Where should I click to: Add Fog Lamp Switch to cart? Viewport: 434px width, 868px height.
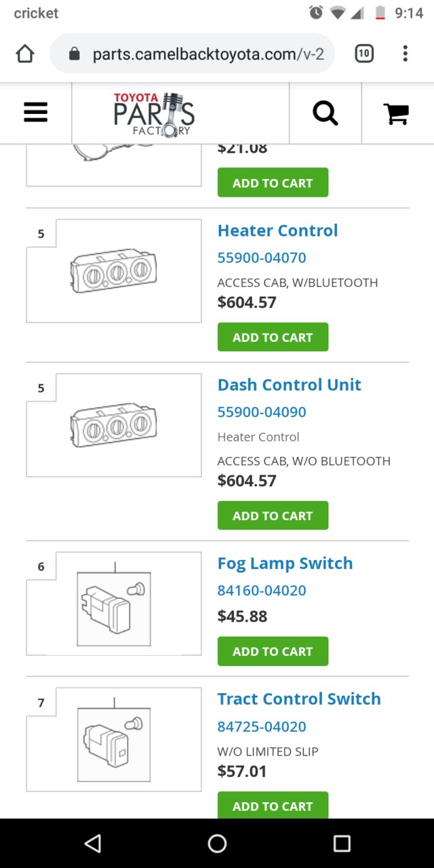point(273,651)
